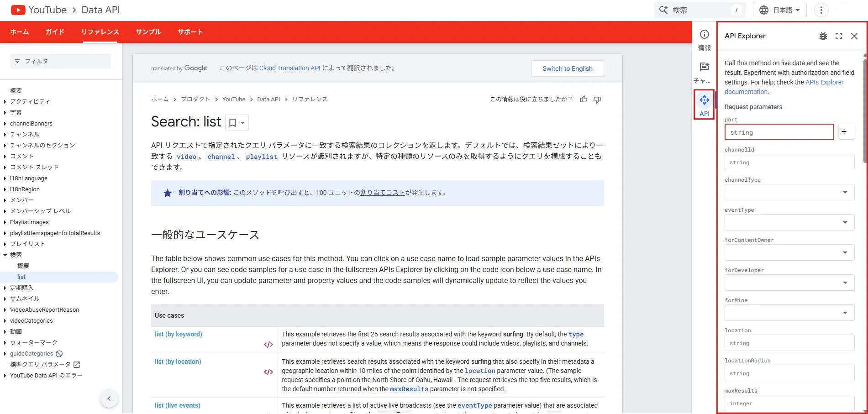Viewport: 868px width, 414px height.
Task: Open the channelType dropdown
Action: (x=789, y=192)
